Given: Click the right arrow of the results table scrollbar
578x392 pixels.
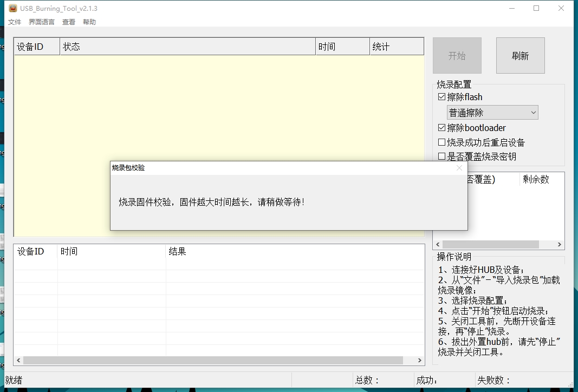Looking at the screenshot, I should tap(419, 360).
